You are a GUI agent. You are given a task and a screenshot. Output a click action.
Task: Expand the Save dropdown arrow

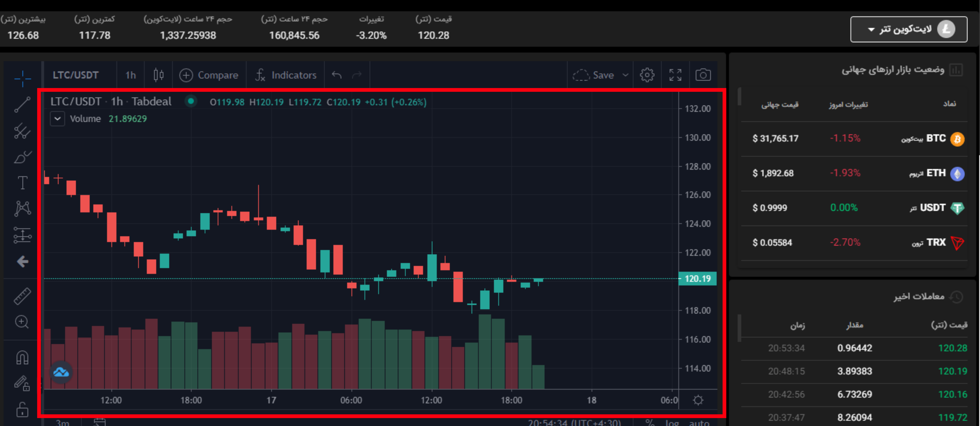pos(625,75)
